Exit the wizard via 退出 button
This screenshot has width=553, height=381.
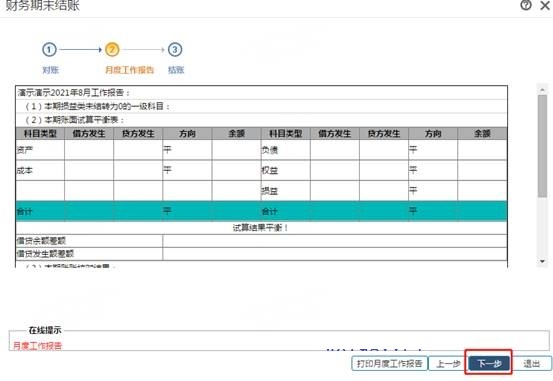click(x=531, y=363)
